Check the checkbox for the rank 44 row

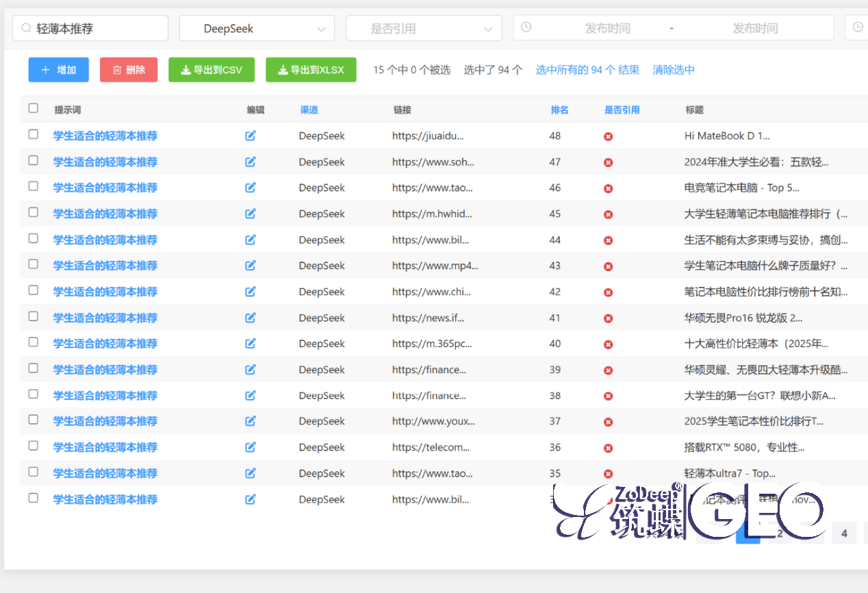coord(33,238)
